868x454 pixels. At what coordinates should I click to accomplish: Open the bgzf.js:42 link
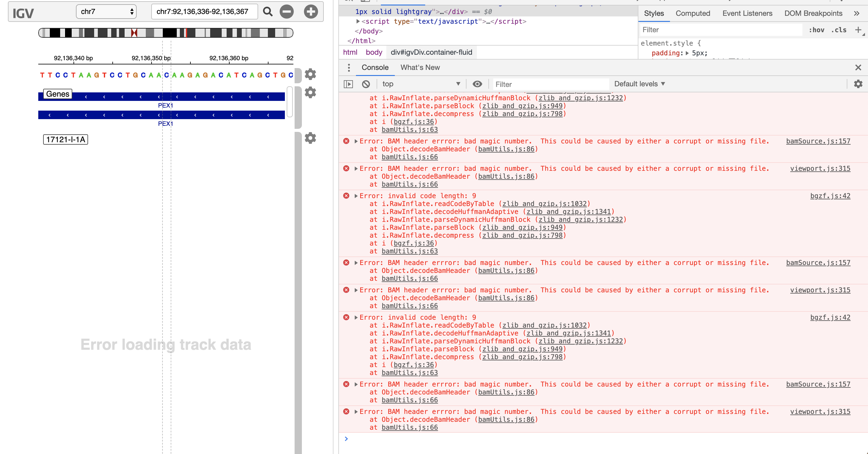pos(830,195)
